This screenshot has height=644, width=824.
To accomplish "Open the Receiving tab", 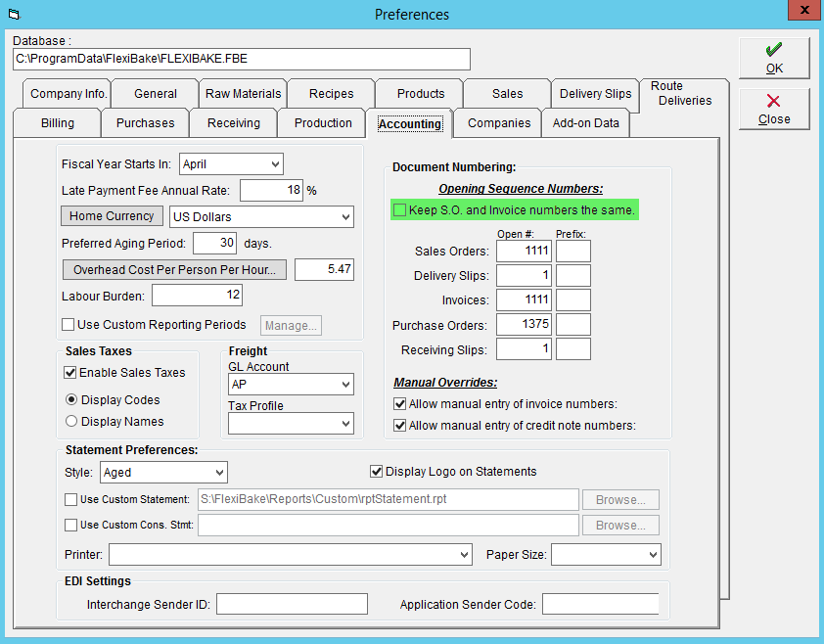I will [x=233, y=123].
